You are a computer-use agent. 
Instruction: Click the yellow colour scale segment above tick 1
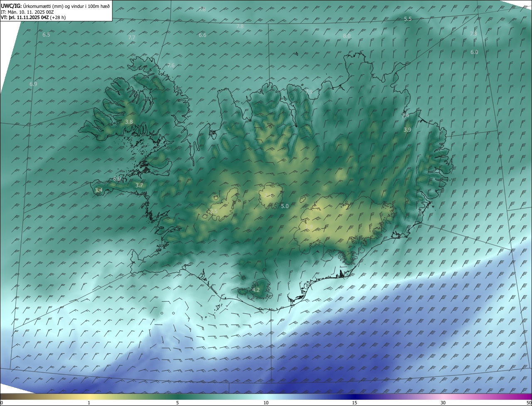coord(89,396)
